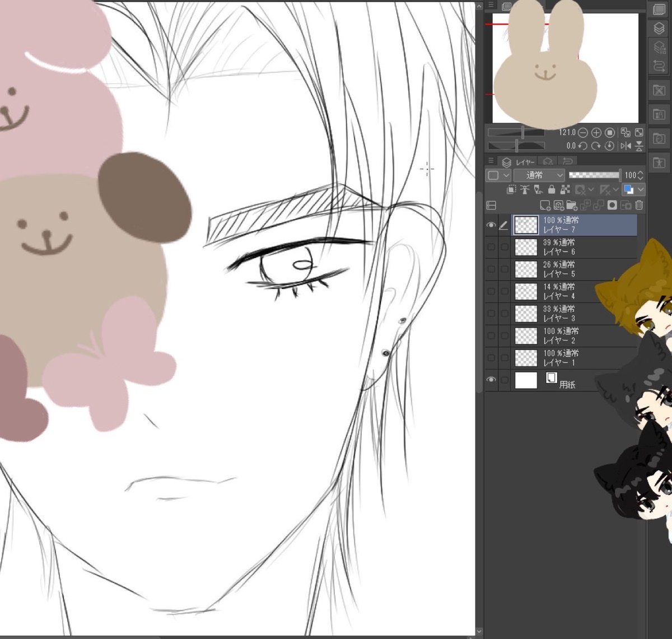The height and width of the screenshot is (639, 672).
Task: Click the Fit to screen icon
Action: pyautogui.click(x=639, y=133)
